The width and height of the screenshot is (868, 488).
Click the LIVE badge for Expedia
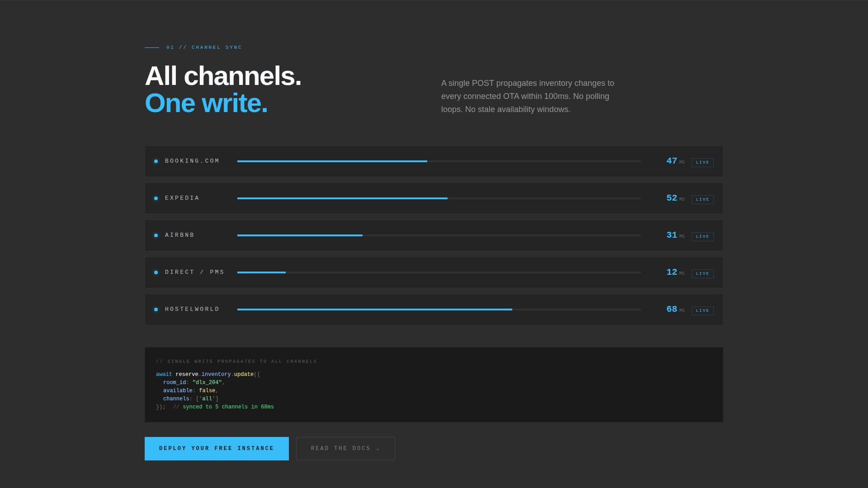pyautogui.click(x=703, y=199)
